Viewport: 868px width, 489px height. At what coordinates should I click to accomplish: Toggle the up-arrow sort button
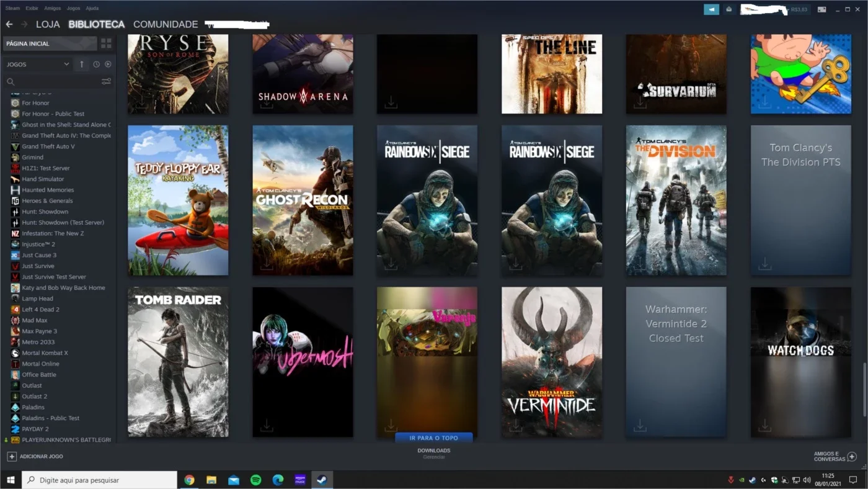(x=82, y=64)
